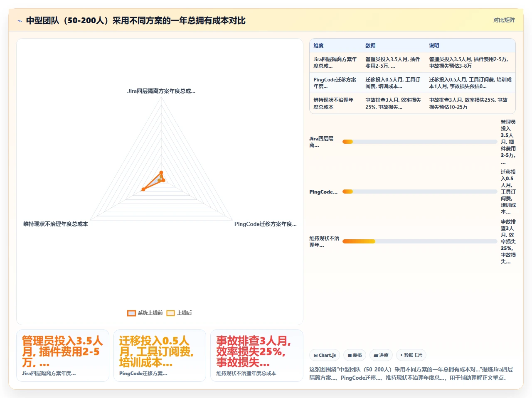
Task: Click the PingCode progress row label
Action: pos(323,192)
